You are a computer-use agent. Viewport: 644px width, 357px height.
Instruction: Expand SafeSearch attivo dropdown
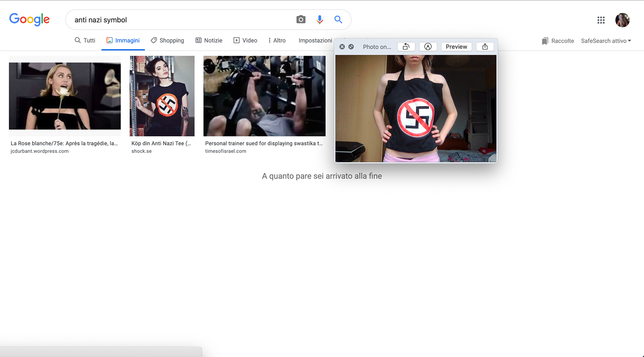606,41
